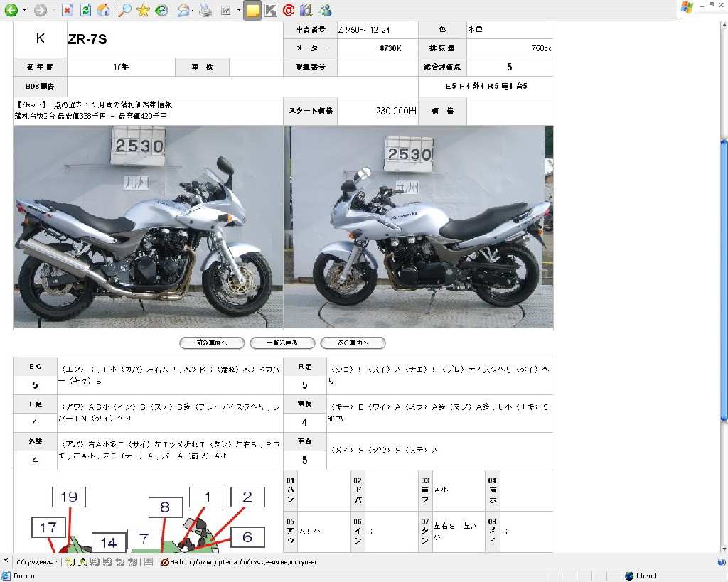
Task: Click the condition summary E5 F4 rating text
Action: coord(486,86)
